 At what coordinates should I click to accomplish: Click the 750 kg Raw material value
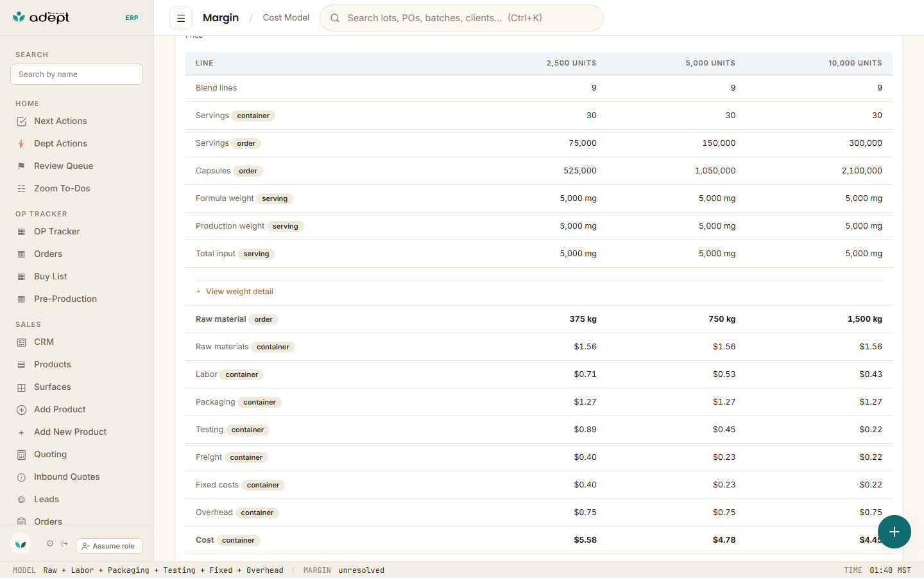pos(722,319)
